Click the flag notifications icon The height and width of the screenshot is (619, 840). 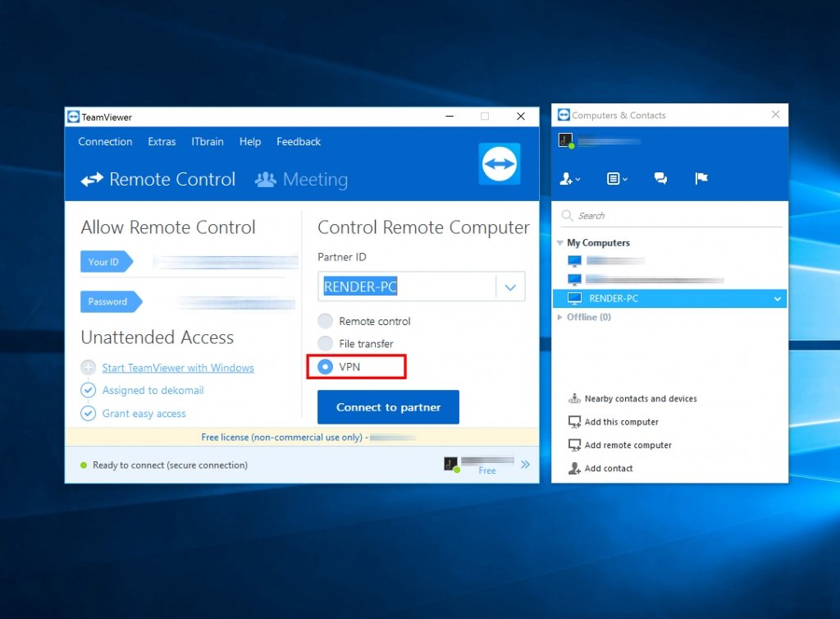pyautogui.click(x=701, y=178)
